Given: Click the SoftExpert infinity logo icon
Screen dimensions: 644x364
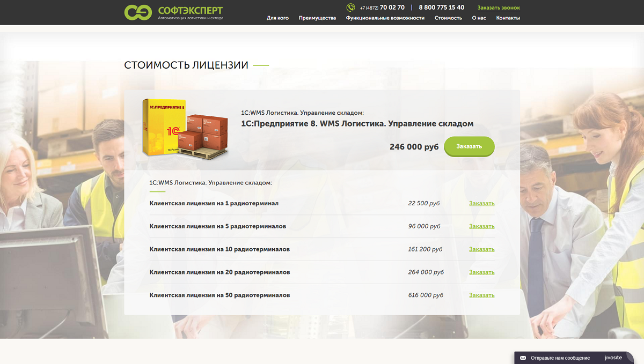Looking at the screenshot, I should click(x=138, y=12).
